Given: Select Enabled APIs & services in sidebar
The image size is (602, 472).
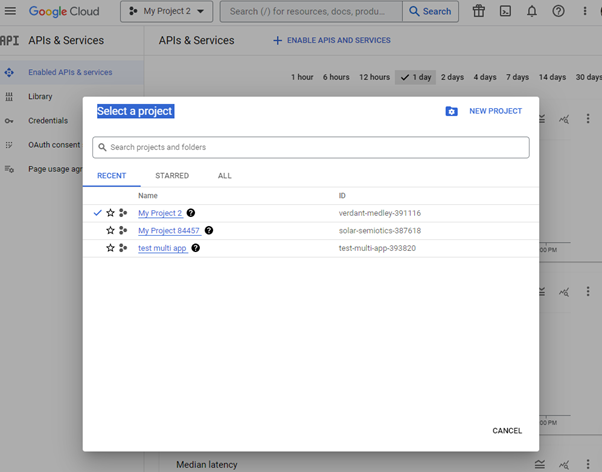Looking at the screenshot, I should pyautogui.click(x=72, y=72).
